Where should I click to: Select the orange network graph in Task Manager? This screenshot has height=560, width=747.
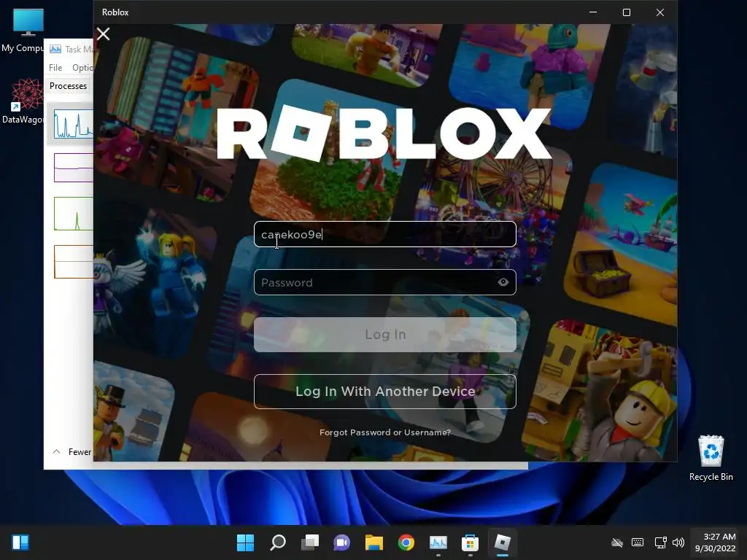74,262
